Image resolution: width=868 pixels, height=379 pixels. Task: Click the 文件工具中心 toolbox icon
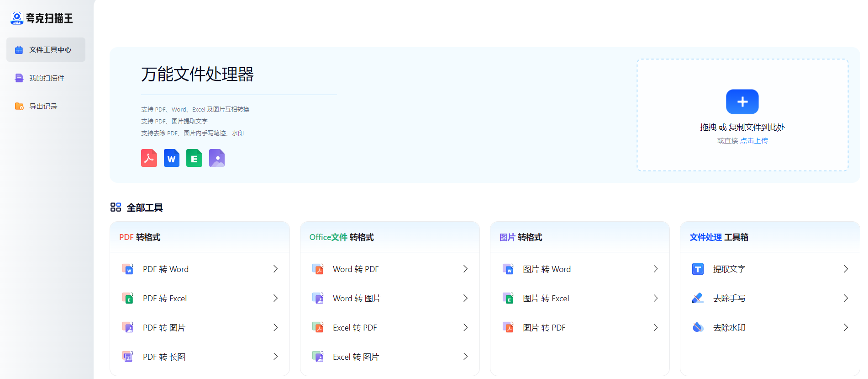[19, 50]
